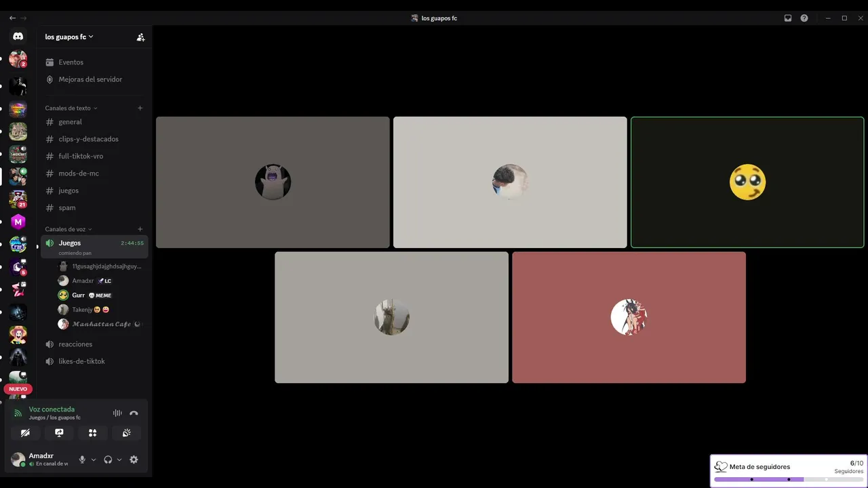Select 11gusaghjdajghdsajhguy voice member
The height and width of the screenshot is (488, 868).
[100, 266]
